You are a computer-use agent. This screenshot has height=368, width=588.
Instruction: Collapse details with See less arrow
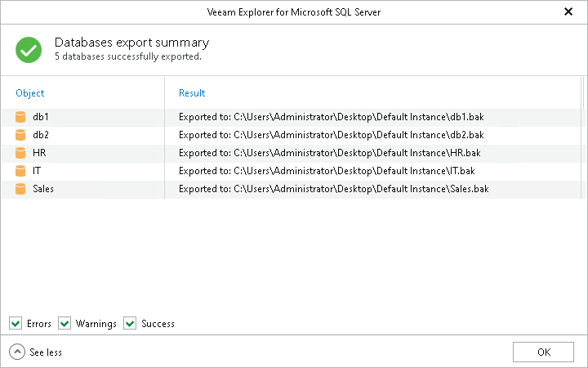point(17,352)
